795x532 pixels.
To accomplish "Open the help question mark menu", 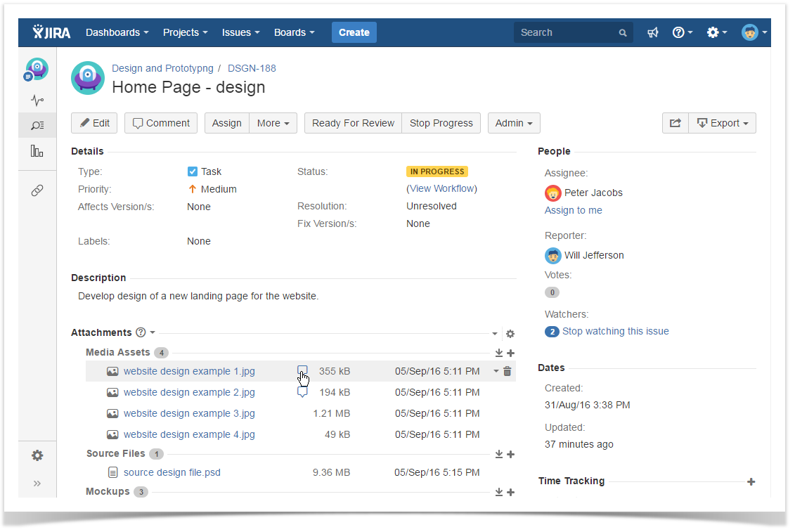I will [682, 32].
